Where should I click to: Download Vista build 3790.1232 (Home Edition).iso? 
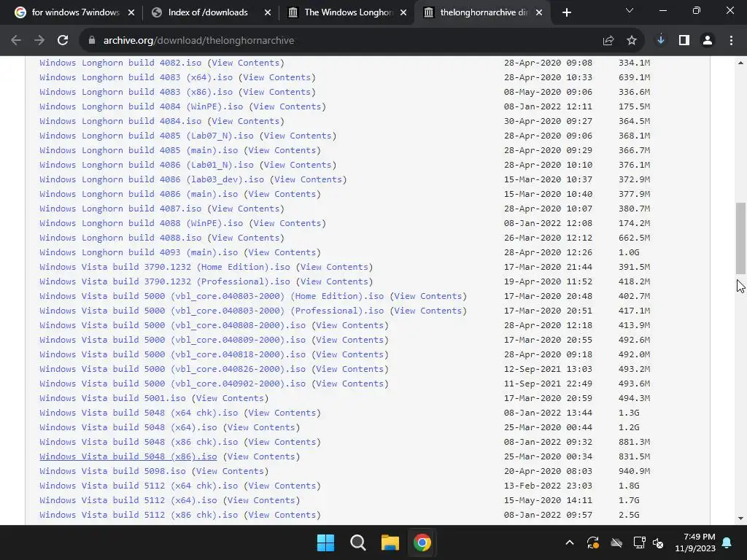[x=165, y=267]
